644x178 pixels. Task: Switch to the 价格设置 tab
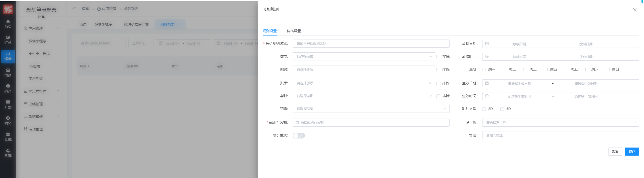[x=294, y=31]
